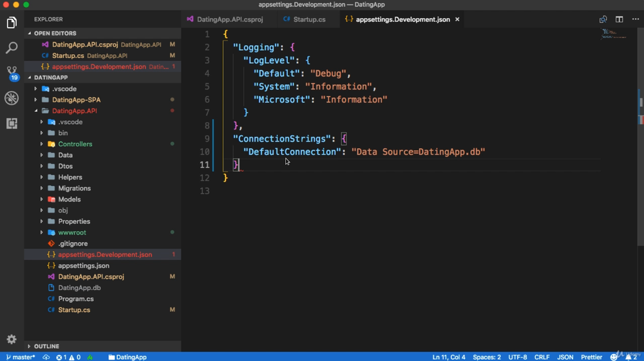This screenshot has height=361, width=644.
Task: Expand the Helpers folder
Action: (102, 177)
